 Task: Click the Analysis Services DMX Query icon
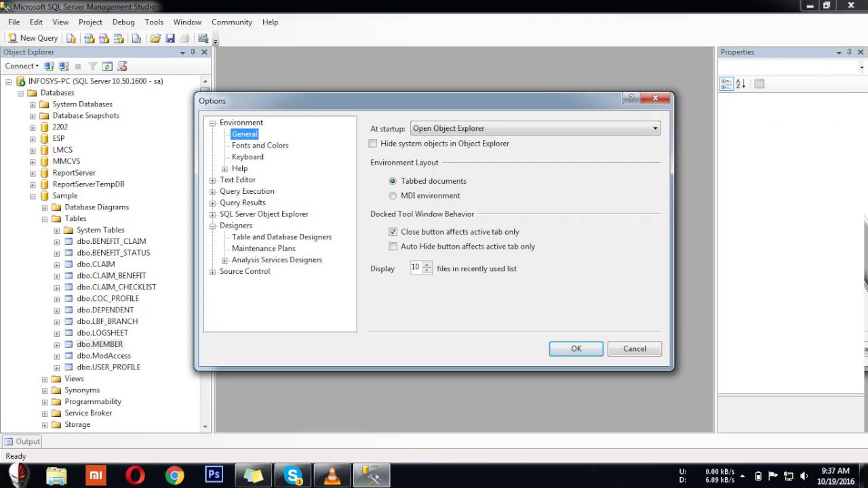pyautogui.click(x=104, y=38)
